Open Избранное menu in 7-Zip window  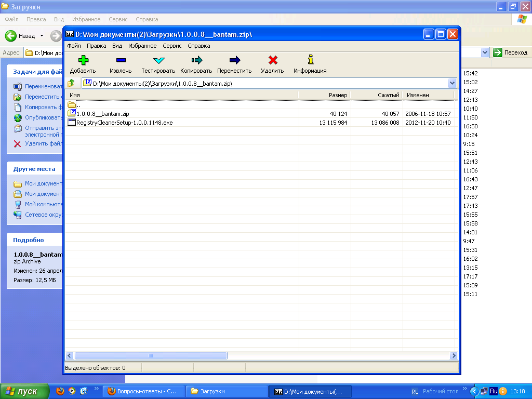[142, 46]
